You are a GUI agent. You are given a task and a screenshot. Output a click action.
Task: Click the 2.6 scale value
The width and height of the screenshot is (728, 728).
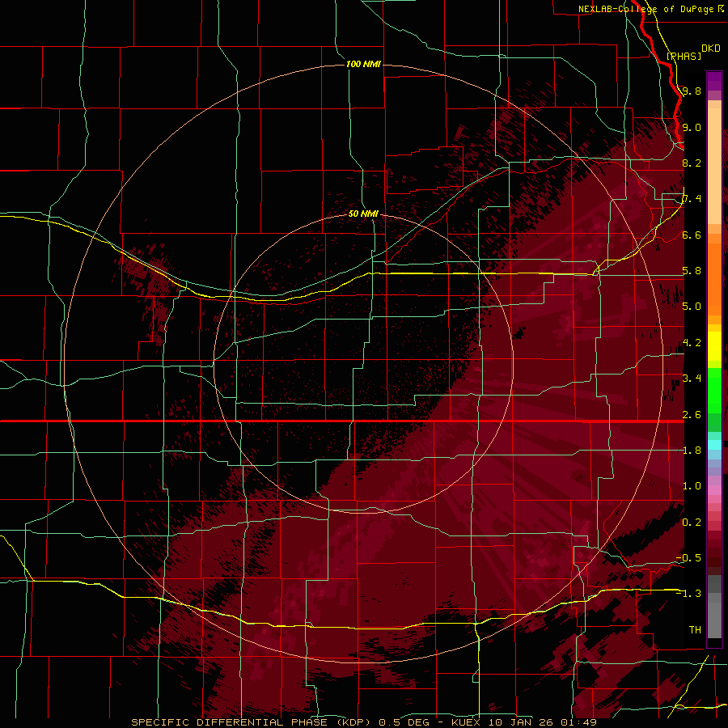pos(692,415)
